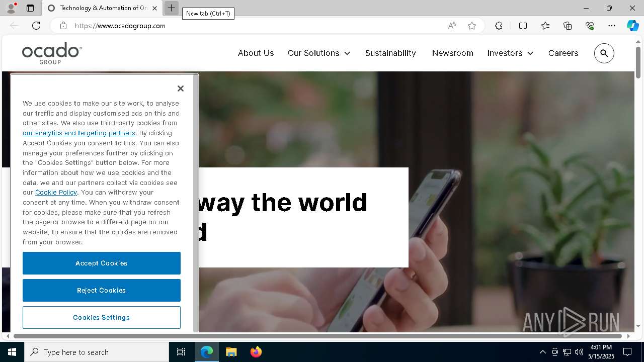Go to Sustainability page
This screenshot has width=644, height=362.
390,53
